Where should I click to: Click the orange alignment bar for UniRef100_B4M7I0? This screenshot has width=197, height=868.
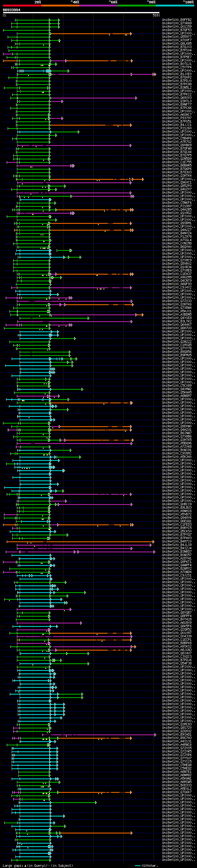pos(80,542)
